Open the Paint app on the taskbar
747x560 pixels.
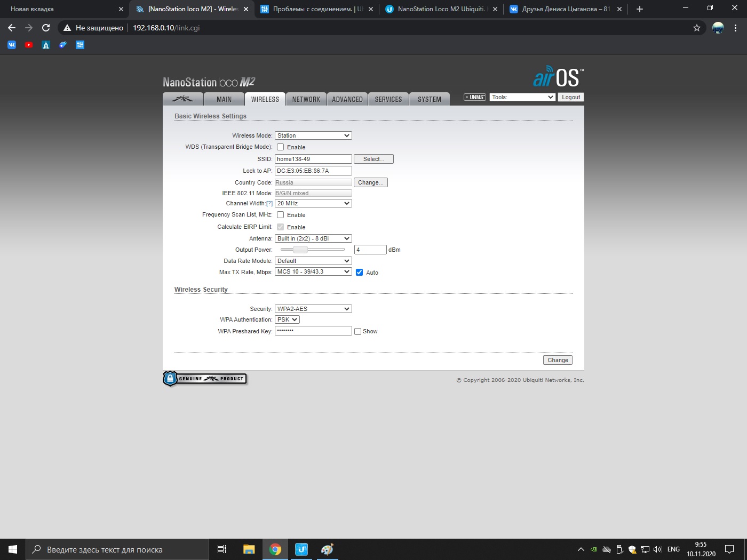(x=327, y=549)
